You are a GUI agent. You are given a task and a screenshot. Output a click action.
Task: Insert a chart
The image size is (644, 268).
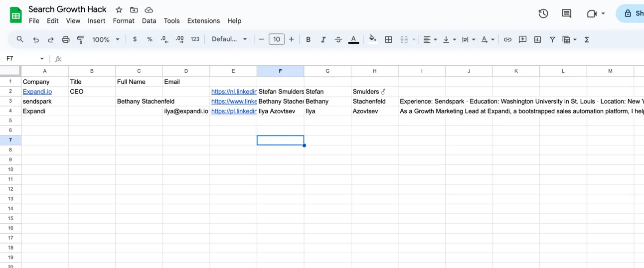537,39
